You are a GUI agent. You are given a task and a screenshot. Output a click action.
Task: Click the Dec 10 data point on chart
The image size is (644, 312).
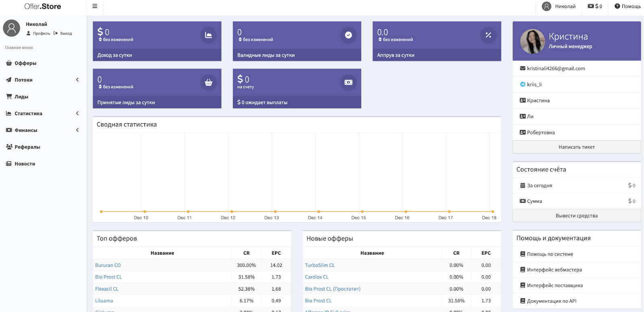[145, 212]
